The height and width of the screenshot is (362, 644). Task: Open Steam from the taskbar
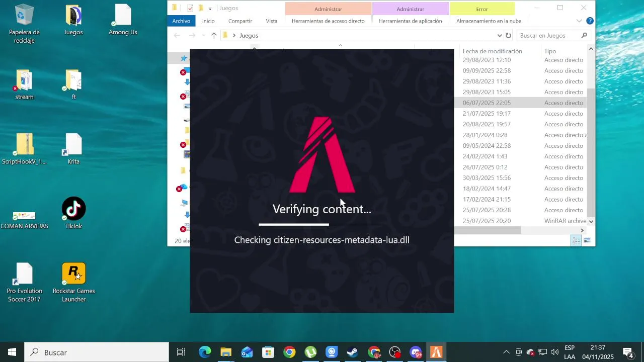tap(352, 352)
